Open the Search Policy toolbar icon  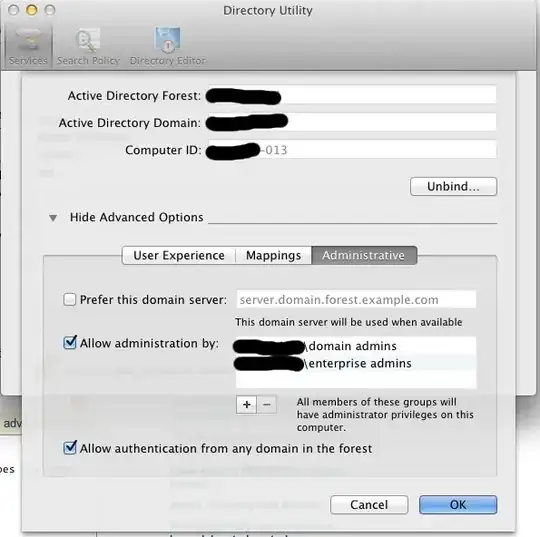click(88, 47)
